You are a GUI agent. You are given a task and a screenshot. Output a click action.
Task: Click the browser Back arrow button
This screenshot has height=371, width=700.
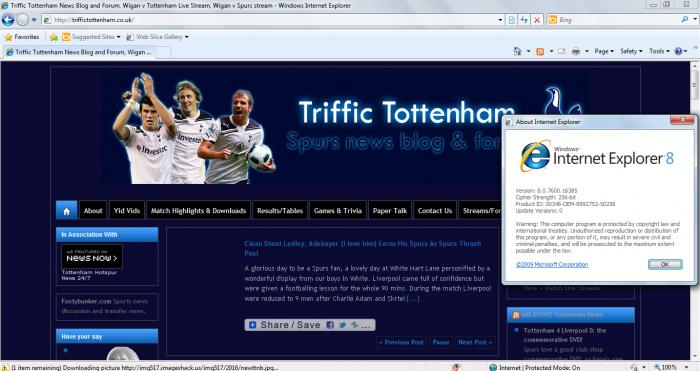tap(8, 20)
